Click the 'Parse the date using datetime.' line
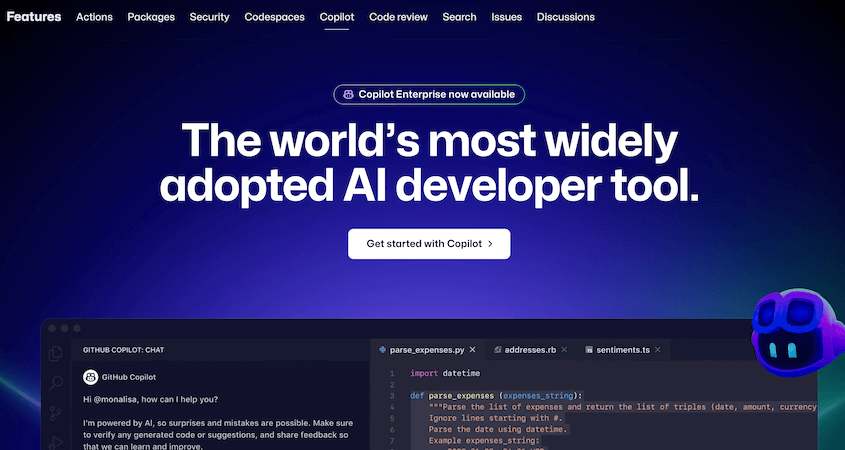This screenshot has height=450, width=845. click(498, 430)
